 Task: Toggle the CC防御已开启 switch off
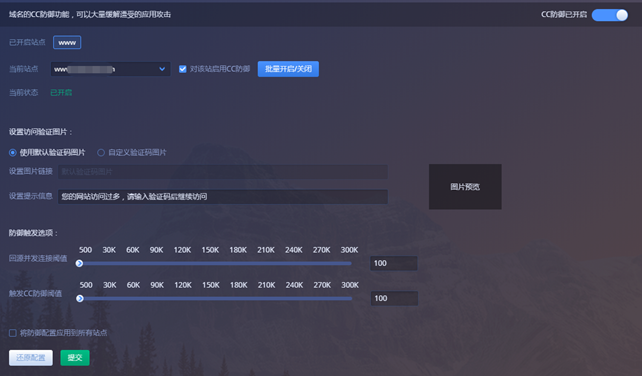[x=610, y=15]
